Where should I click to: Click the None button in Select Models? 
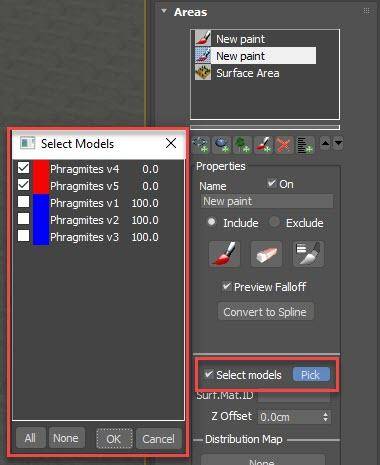click(x=66, y=438)
